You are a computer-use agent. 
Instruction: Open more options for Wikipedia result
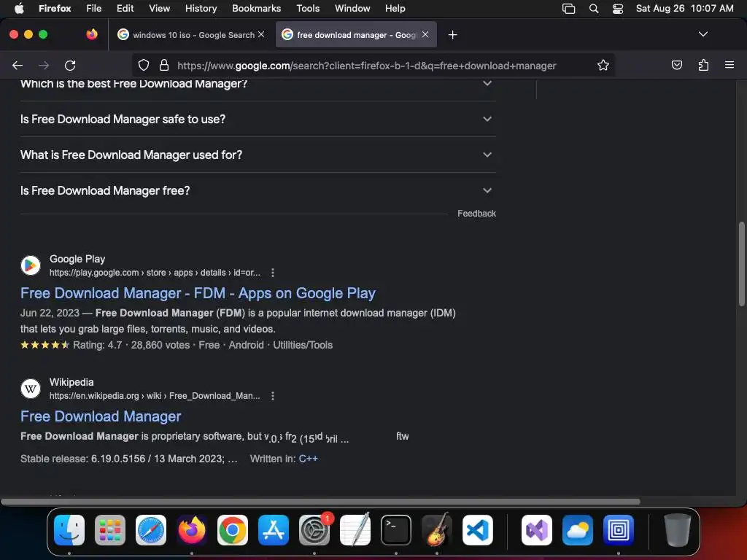(x=273, y=396)
